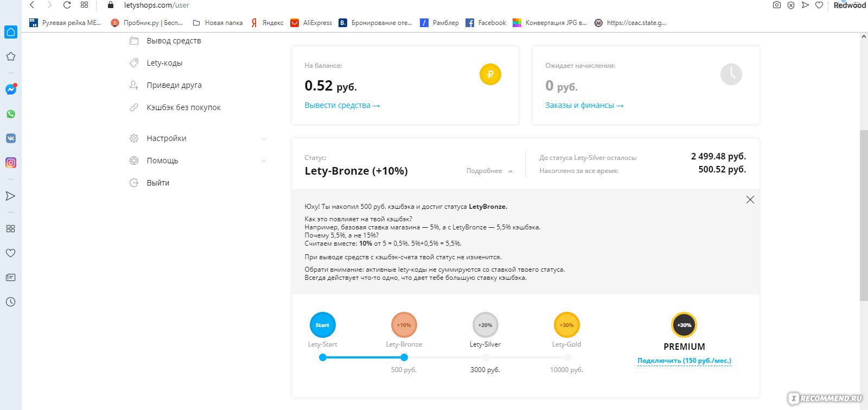This screenshot has width=868, height=410.
Task: Go back to previous page
Action: [x=32, y=5]
